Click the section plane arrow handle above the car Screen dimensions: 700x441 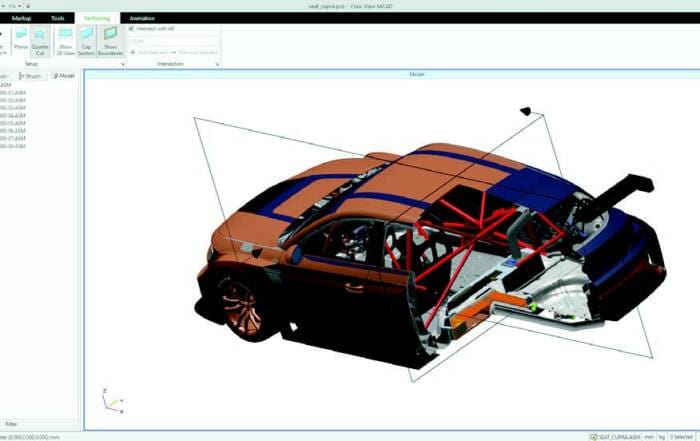(526, 111)
